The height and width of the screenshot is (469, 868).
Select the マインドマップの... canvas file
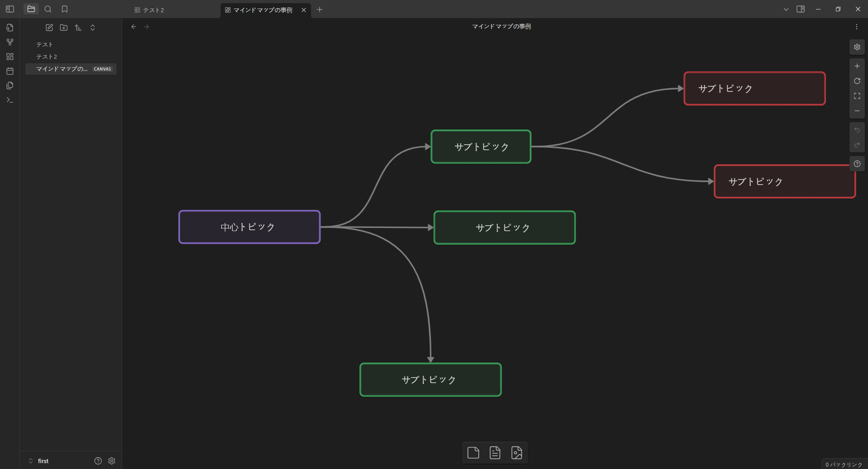[x=71, y=69]
